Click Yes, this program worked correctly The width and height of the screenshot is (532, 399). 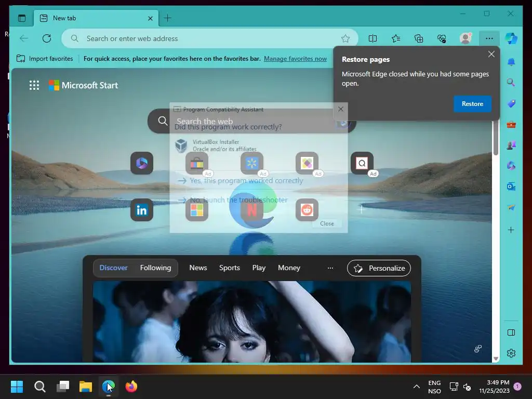(241, 180)
